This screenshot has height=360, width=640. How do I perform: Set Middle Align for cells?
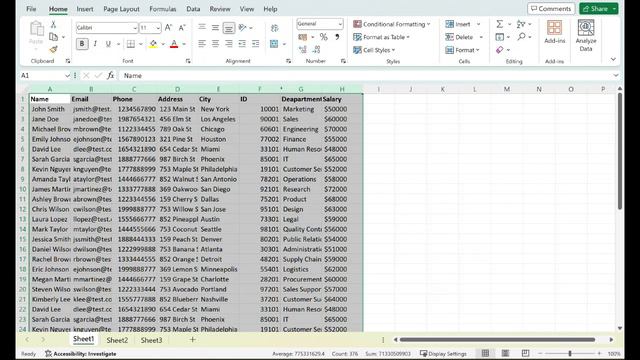coord(215,27)
